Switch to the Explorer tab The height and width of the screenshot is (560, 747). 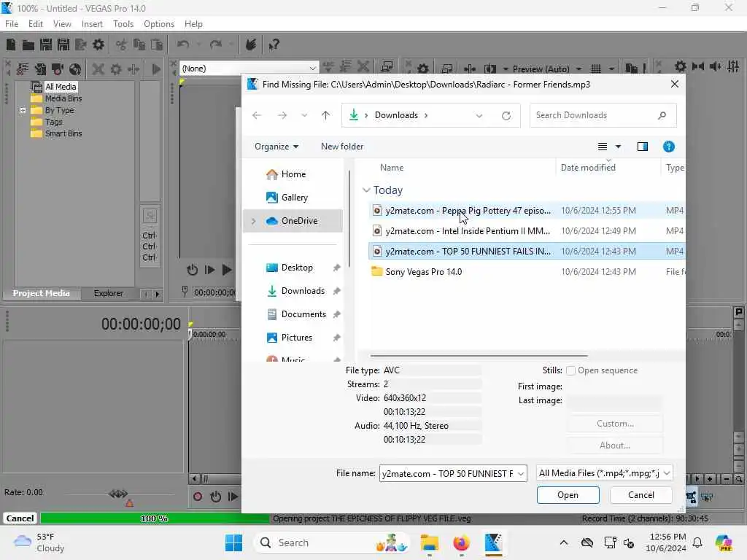click(x=109, y=293)
